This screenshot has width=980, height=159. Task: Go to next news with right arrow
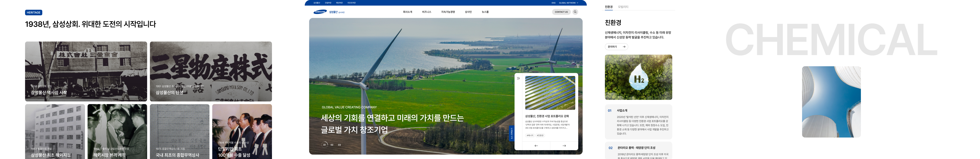click(x=564, y=146)
